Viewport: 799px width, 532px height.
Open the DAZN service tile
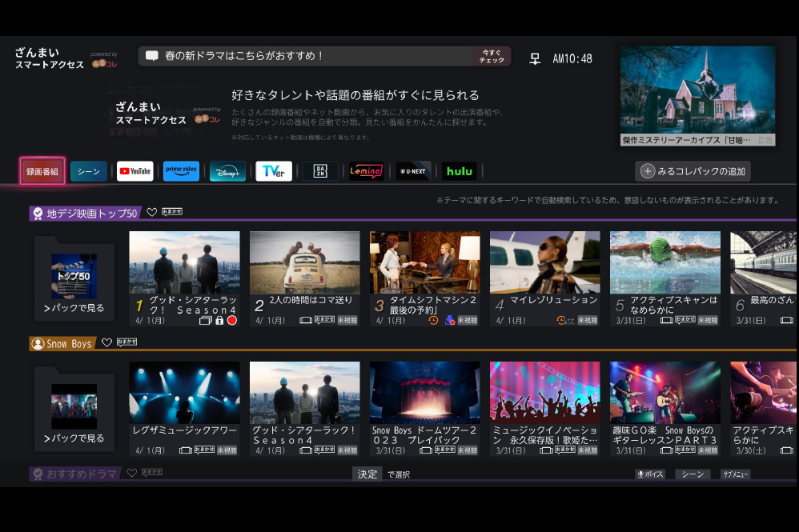[320, 171]
